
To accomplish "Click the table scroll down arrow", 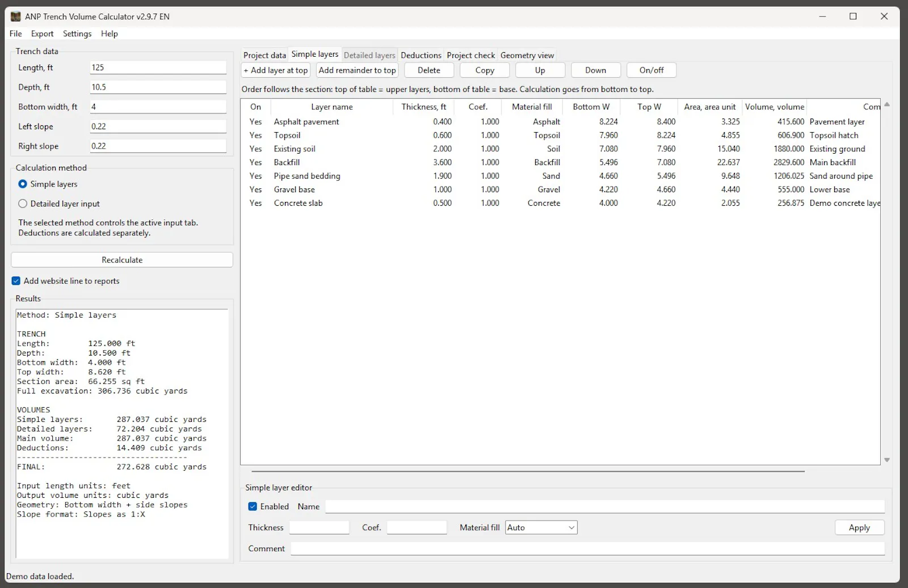I will pyautogui.click(x=887, y=460).
